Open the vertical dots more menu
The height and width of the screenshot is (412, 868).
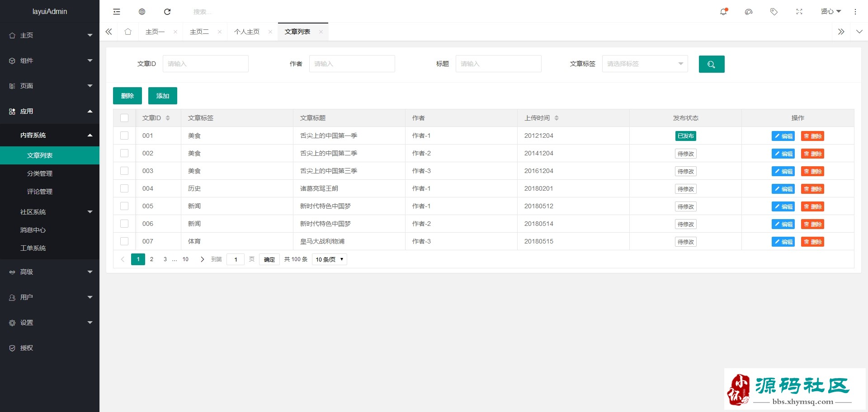coord(855,12)
